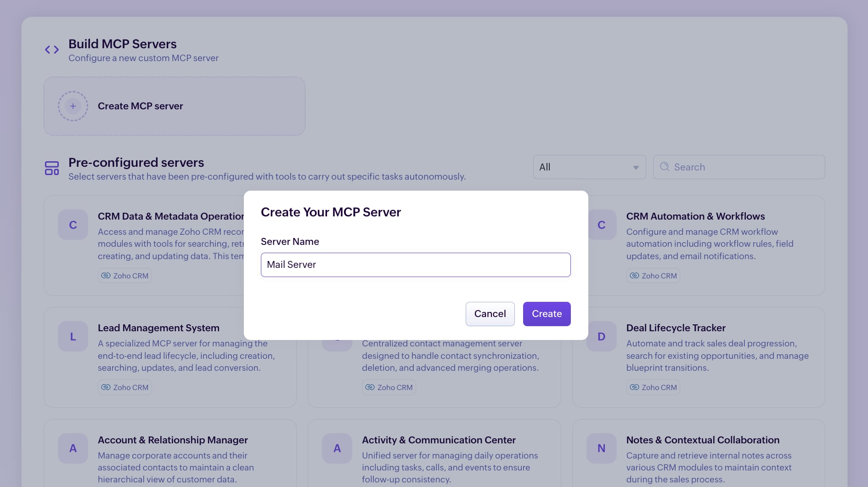Click the Pre-configured servers heading

click(136, 163)
